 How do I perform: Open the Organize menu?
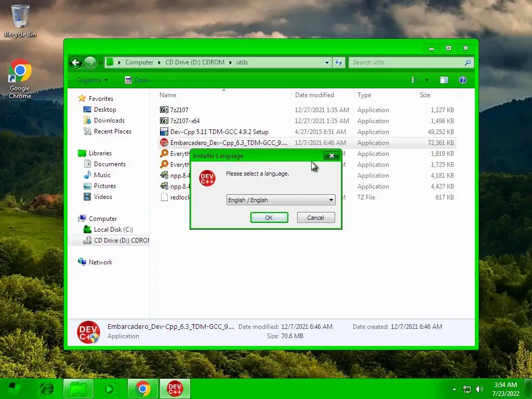[92, 80]
